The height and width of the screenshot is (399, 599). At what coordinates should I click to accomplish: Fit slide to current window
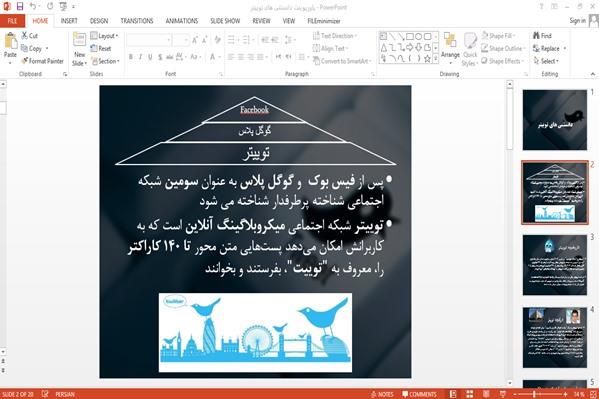coord(593,394)
